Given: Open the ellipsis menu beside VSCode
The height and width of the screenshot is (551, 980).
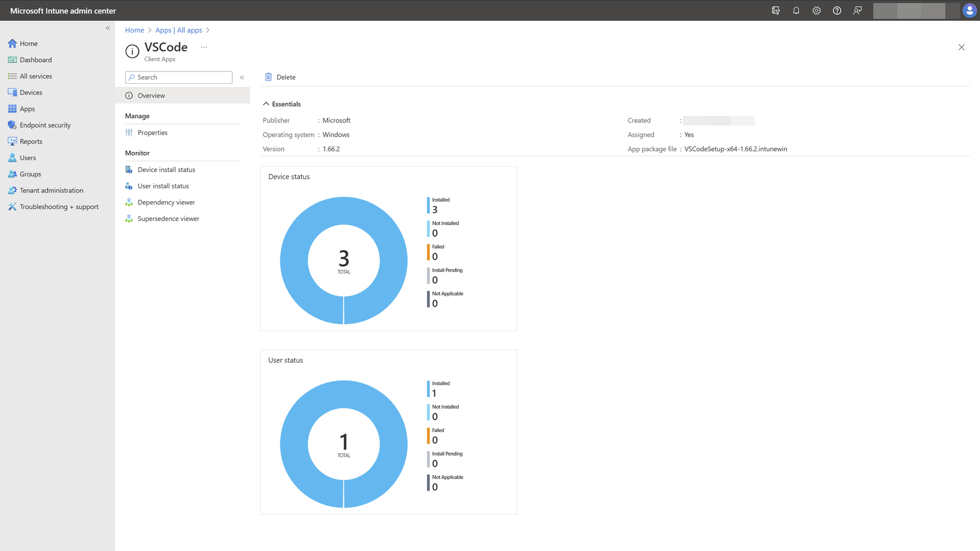Looking at the screenshot, I should coord(204,47).
